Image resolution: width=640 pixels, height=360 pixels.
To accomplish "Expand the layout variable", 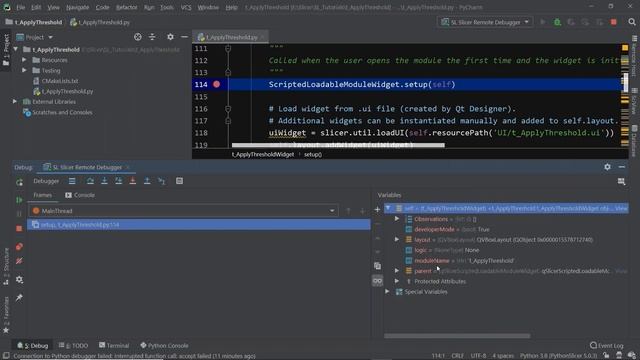I will [397, 240].
